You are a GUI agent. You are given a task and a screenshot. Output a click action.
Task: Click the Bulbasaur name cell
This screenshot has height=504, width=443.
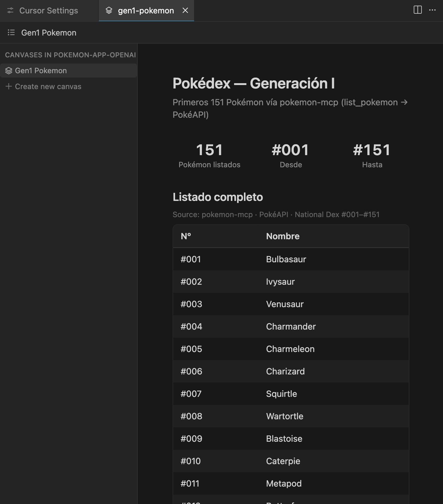[286, 259]
